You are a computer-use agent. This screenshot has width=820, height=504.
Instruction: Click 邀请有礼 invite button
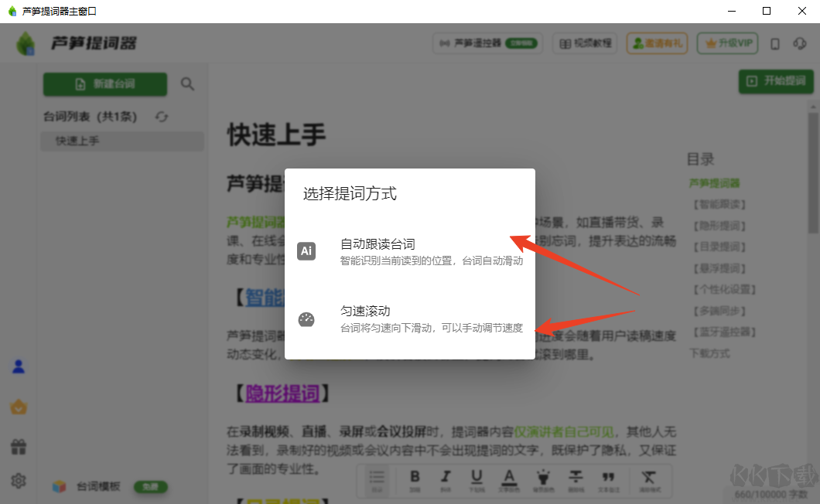658,43
